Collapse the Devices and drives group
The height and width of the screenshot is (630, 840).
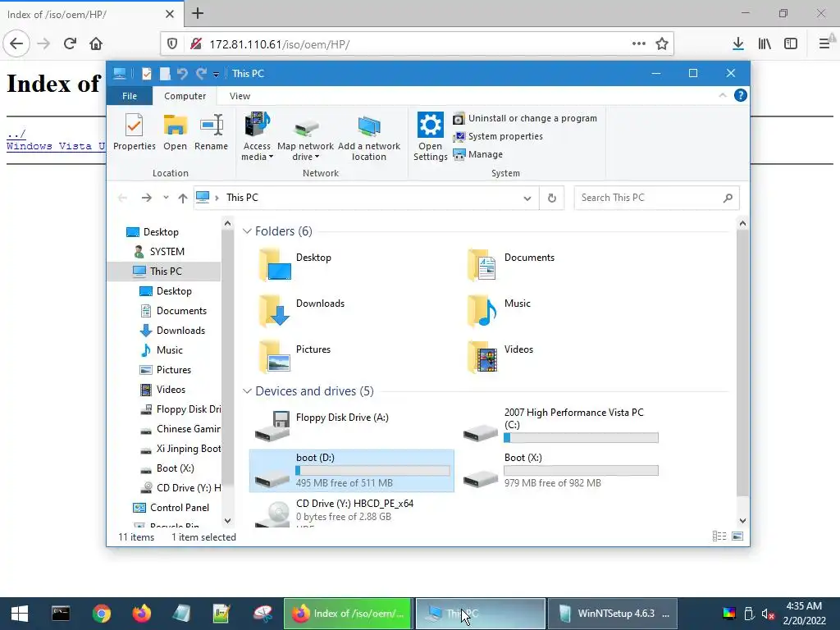(x=247, y=391)
